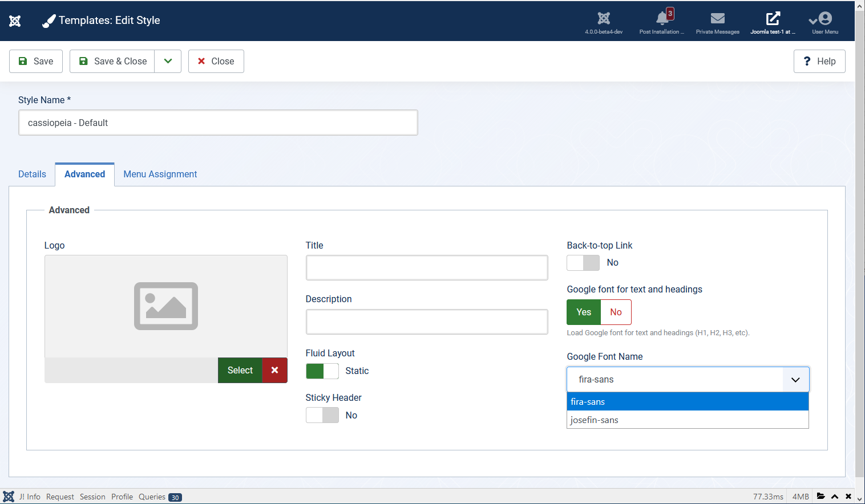Screen dimensions: 865x504
Task: Select the Advanced tab
Action: [84, 174]
